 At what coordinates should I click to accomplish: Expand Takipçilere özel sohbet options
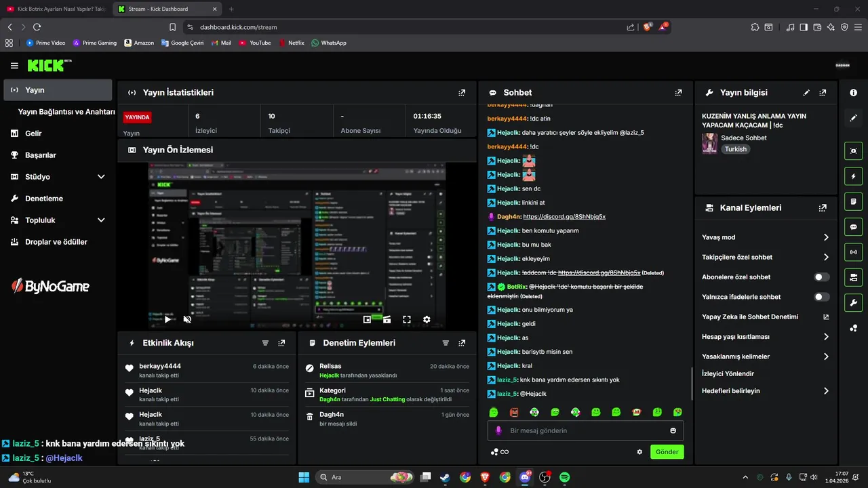tap(826, 257)
